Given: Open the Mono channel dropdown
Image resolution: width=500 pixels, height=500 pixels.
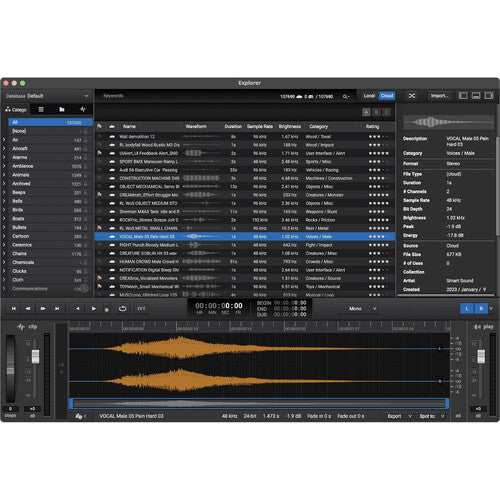Looking at the screenshot, I should click(x=359, y=309).
